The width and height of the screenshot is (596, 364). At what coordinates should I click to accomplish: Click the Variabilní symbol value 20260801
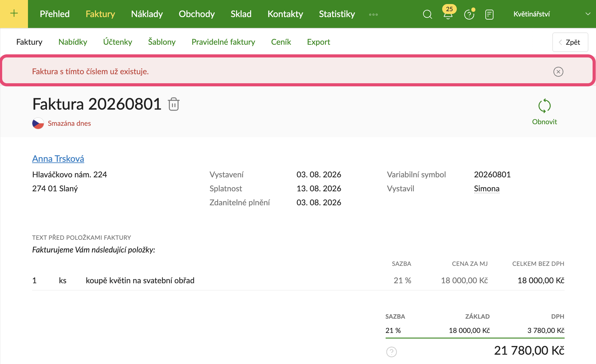492,175
